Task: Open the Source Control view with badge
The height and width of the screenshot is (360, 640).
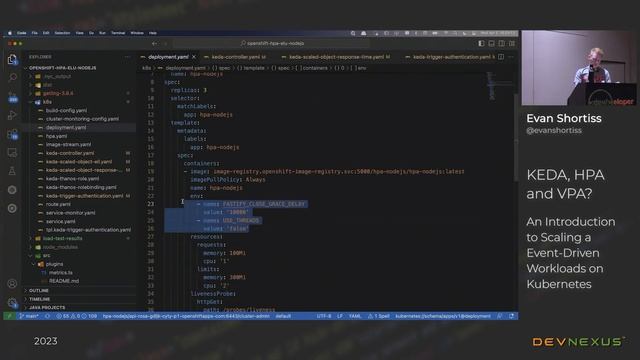Action: point(12,97)
